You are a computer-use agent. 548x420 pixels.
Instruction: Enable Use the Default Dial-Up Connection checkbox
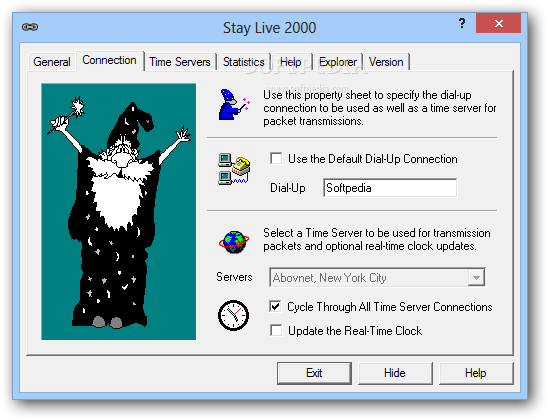pyautogui.click(x=276, y=159)
